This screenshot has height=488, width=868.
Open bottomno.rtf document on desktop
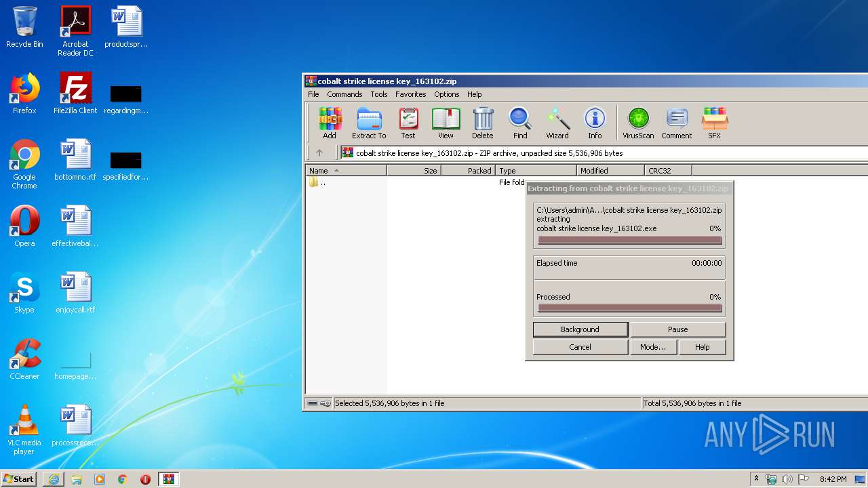[75, 160]
